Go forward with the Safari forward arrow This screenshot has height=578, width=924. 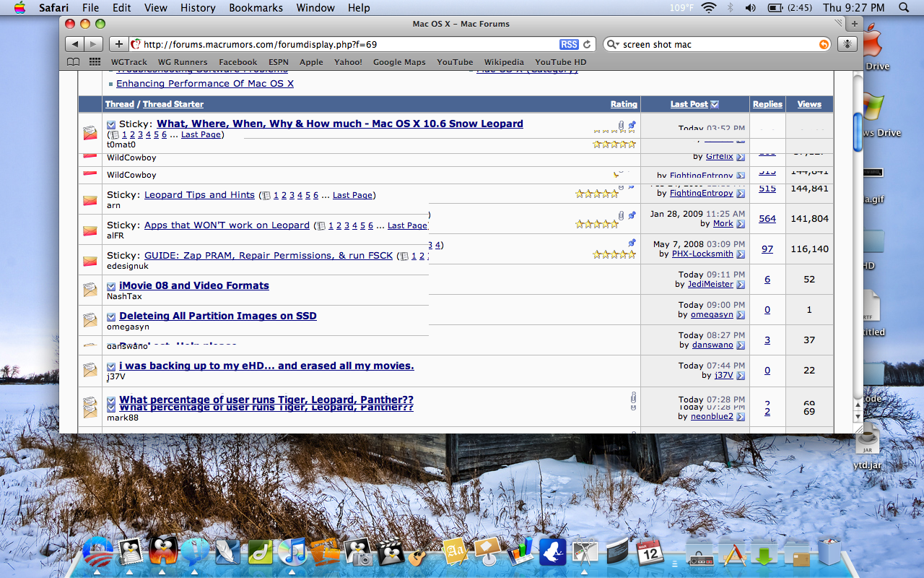(x=94, y=44)
